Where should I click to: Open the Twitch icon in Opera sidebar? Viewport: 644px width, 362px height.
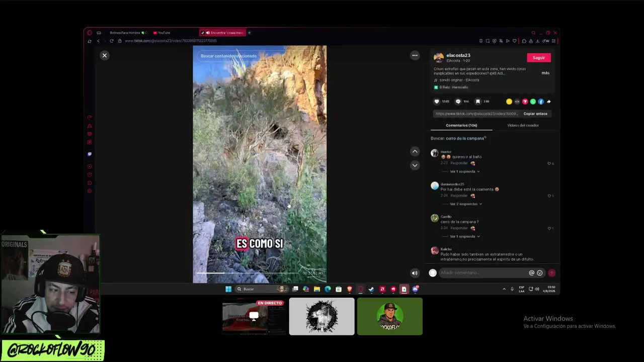90,154
